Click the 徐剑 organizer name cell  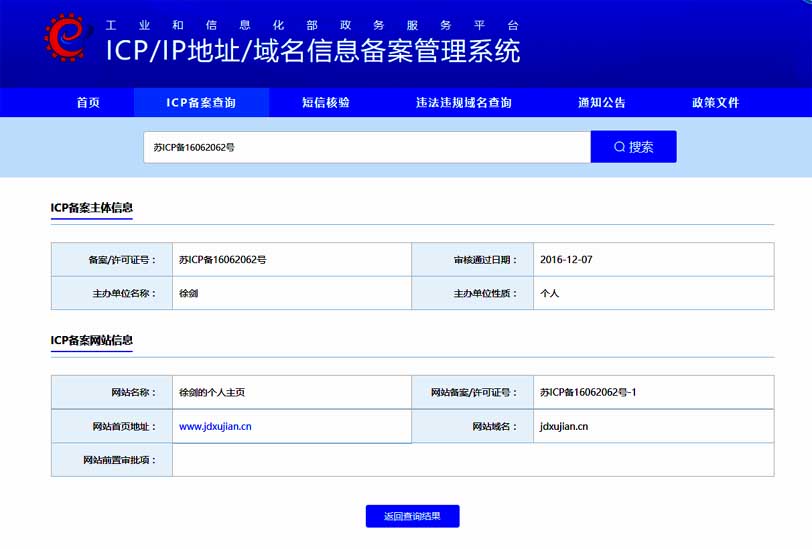click(x=189, y=294)
